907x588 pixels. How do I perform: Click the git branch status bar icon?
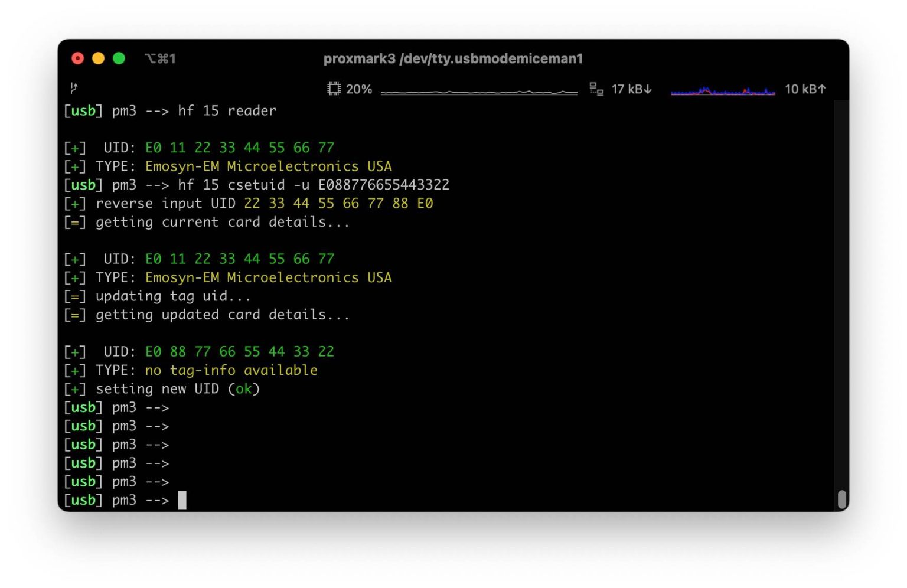click(x=74, y=89)
